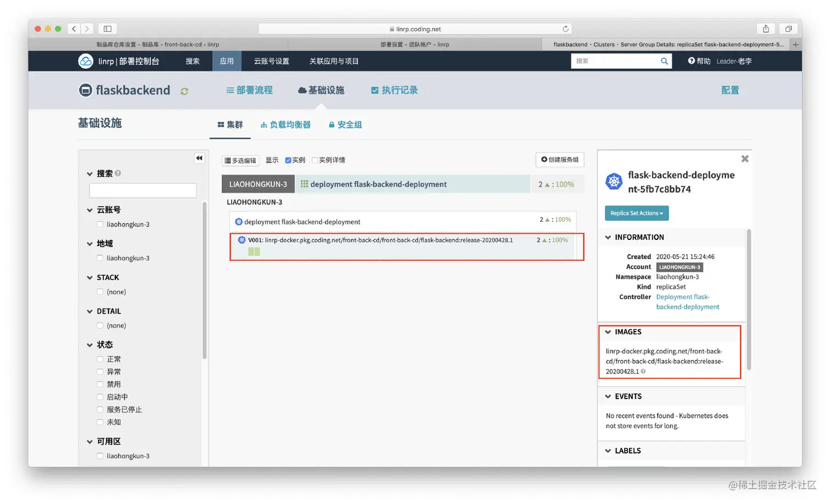This screenshot has height=504, width=830.
Task: Check liaohongkun-3 under 云账号
Action: point(100,224)
